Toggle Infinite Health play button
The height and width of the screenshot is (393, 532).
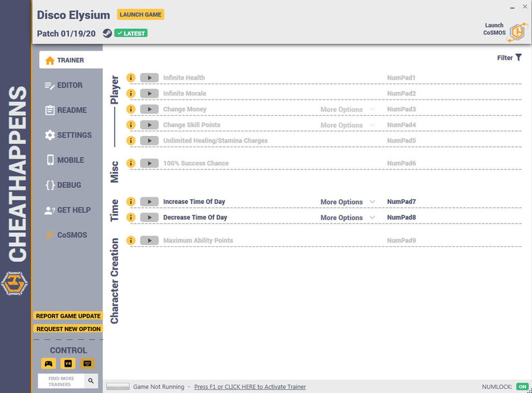point(149,77)
